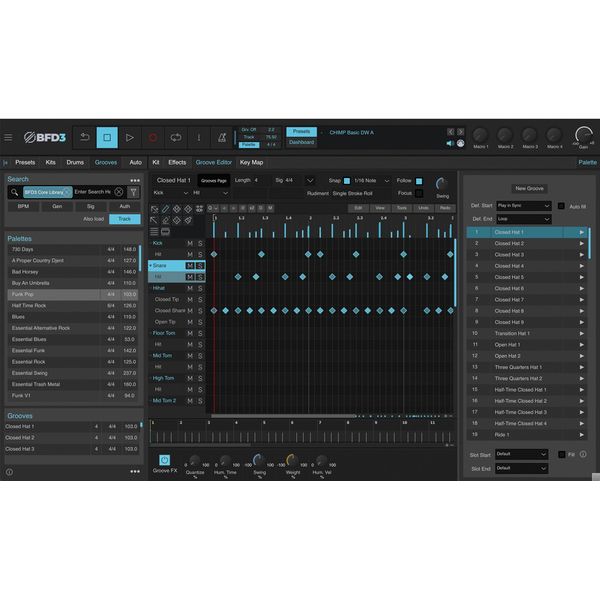Solo the Snare track
600x600 pixels.
click(200, 266)
